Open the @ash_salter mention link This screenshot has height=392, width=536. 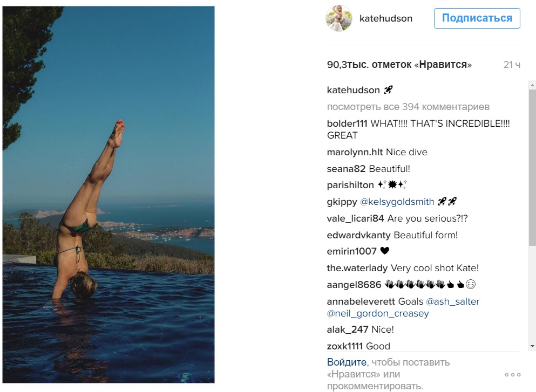click(x=452, y=301)
